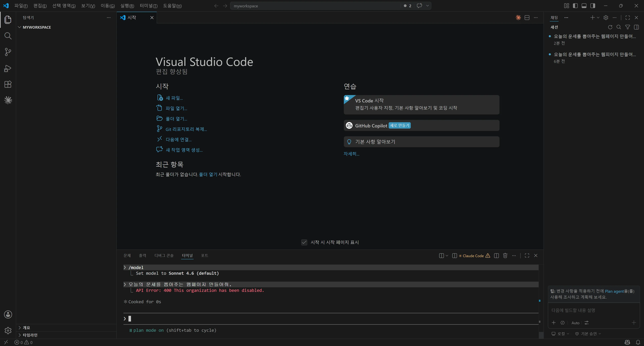Open the 기본 승인 approval dropdown
Image resolution: width=644 pixels, height=346 pixels.
[x=588, y=333]
